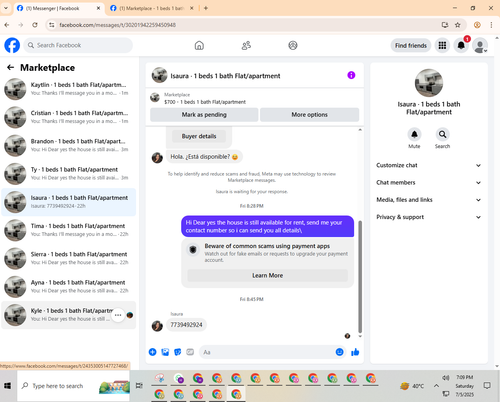
Task: Expand Chat members section
Action: (429, 183)
